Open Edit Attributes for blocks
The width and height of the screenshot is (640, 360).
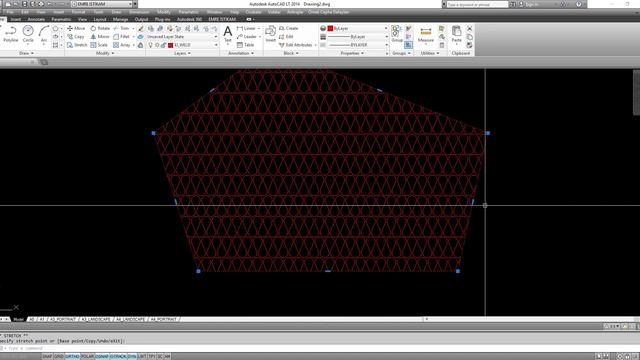296,45
